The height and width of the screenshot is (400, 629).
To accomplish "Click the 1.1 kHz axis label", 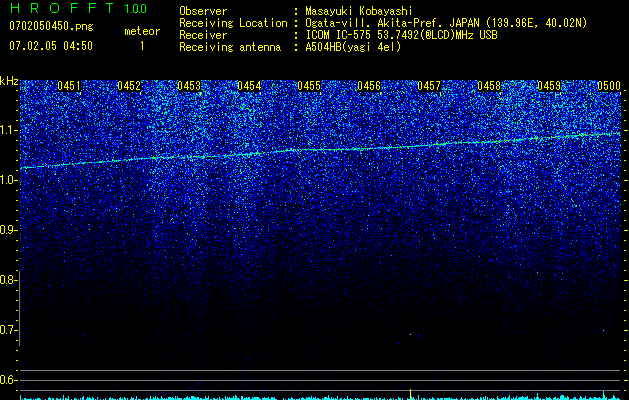I will coord(8,130).
